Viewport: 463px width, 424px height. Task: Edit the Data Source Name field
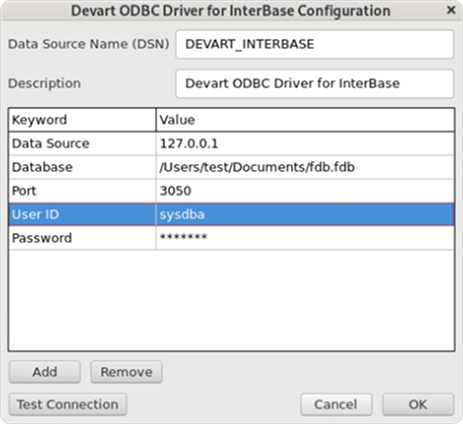pyautogui.click(x=315, y=44)
